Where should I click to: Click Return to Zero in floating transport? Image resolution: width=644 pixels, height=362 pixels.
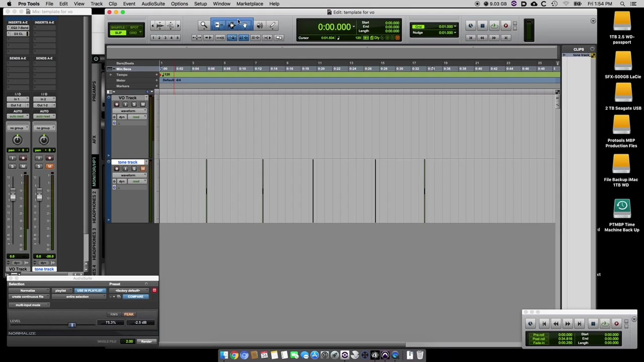pos(544,324)
